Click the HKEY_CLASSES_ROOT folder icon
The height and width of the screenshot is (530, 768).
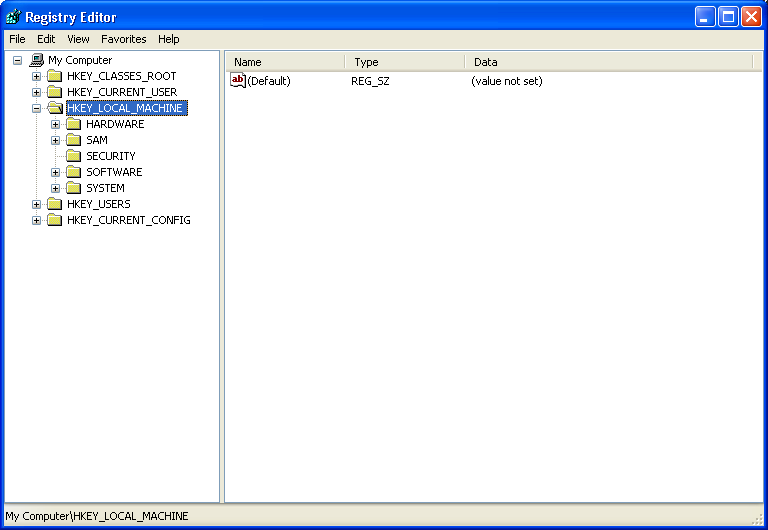[x=54, y=76]
